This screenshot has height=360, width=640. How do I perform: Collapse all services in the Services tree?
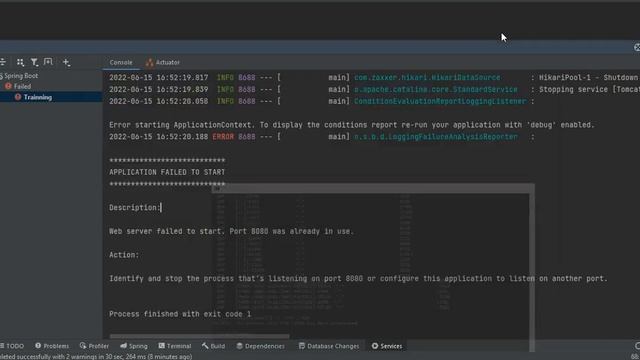pos(3,62)
